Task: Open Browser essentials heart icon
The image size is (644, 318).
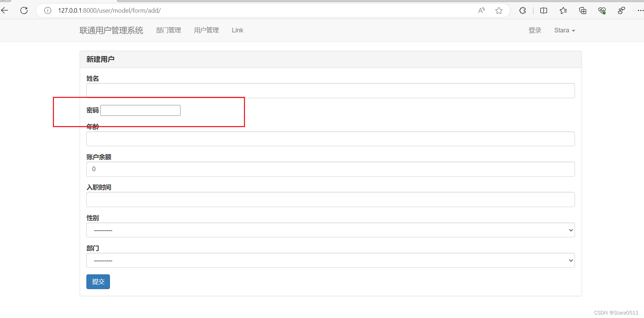Action: click(x=602, y=11)
